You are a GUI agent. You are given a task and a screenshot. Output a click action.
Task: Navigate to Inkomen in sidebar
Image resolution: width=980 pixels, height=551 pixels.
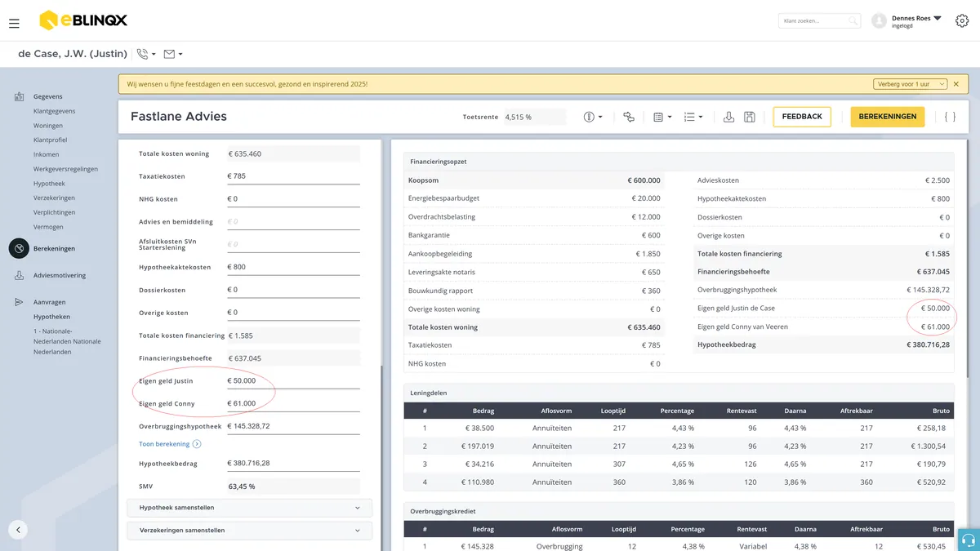[x=47, y=154]
